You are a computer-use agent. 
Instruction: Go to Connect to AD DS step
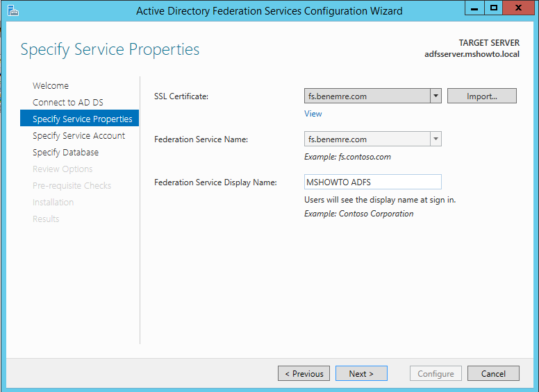[x=67, y=102]
